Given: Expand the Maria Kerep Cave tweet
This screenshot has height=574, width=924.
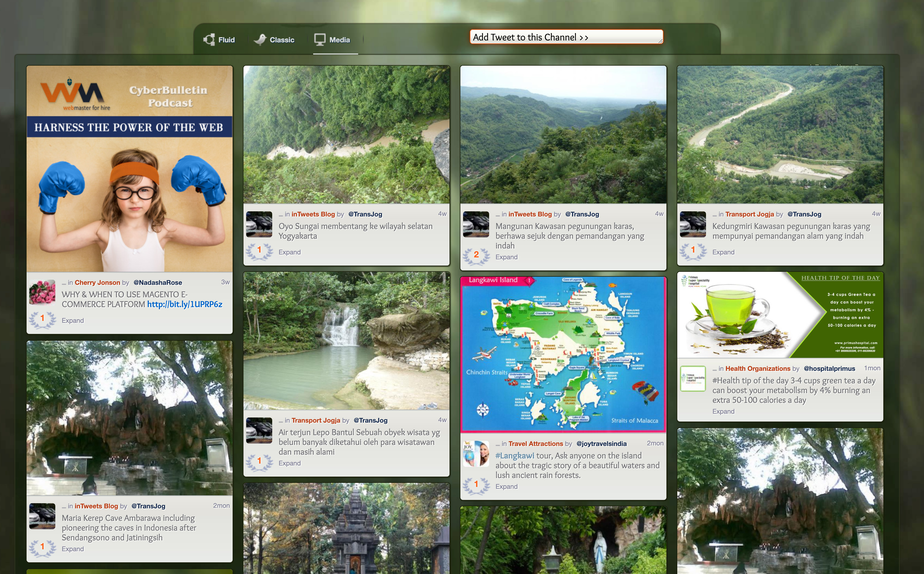Looking at the screenshot, I should (x=73, y=549).
